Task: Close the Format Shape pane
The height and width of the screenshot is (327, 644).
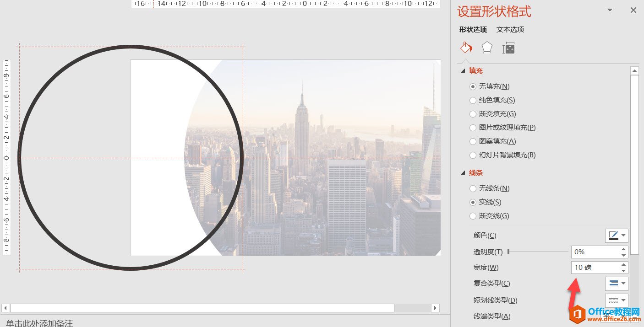Action: tap(633, 10)
